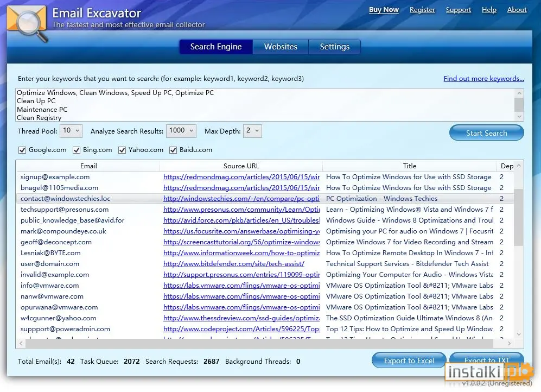
Task: Switch to the Settings tab
Action: coord(335,47)
